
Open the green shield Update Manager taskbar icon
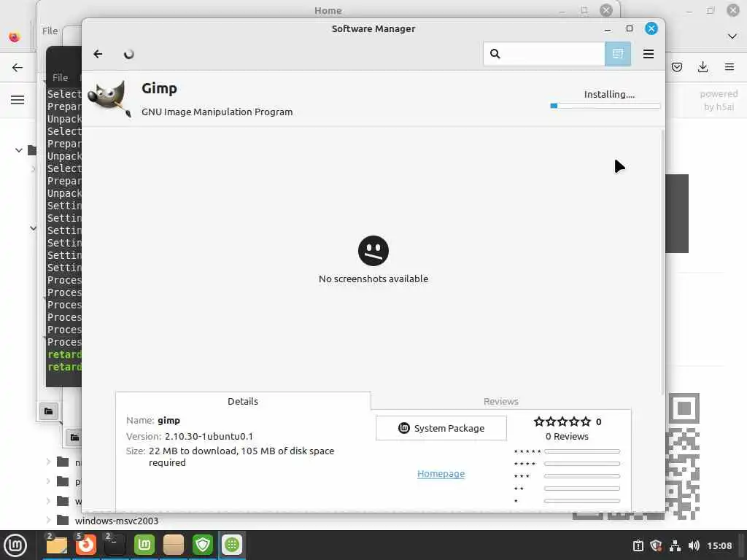click(203, 545)
